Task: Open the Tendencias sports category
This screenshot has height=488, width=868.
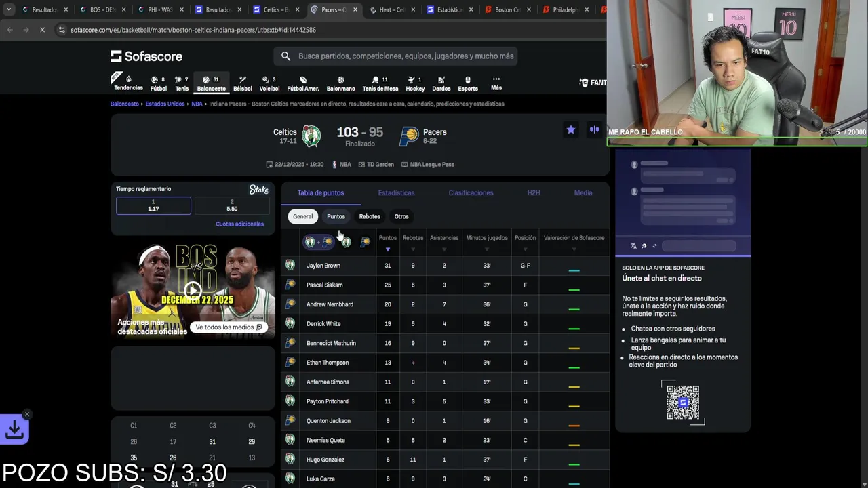Action: pos(128,83)
